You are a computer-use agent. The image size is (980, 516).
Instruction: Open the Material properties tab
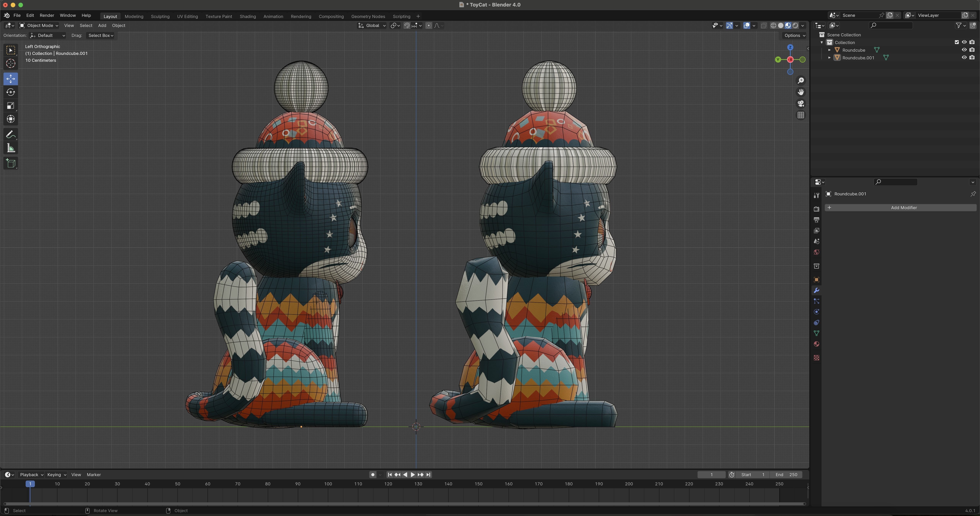coord(816,344)
